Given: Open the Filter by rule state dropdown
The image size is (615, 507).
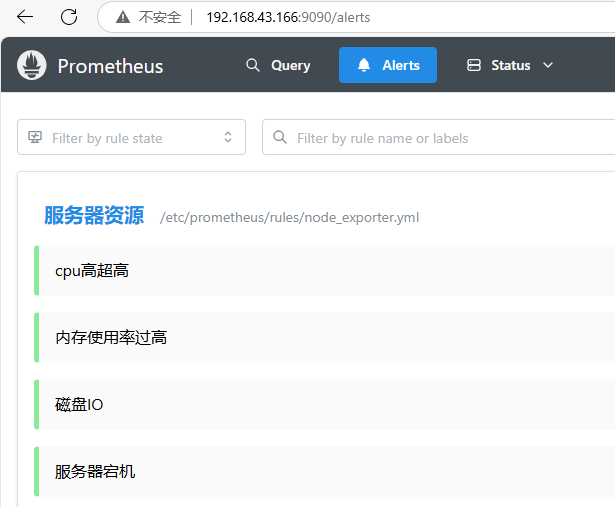Looking at the screenshot, I should coord(131,137).
